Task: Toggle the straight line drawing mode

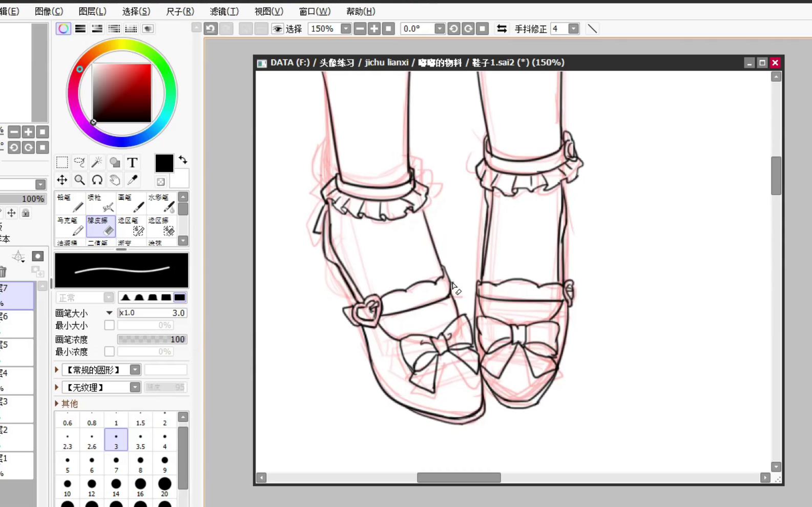Action: tap(592, 29)
